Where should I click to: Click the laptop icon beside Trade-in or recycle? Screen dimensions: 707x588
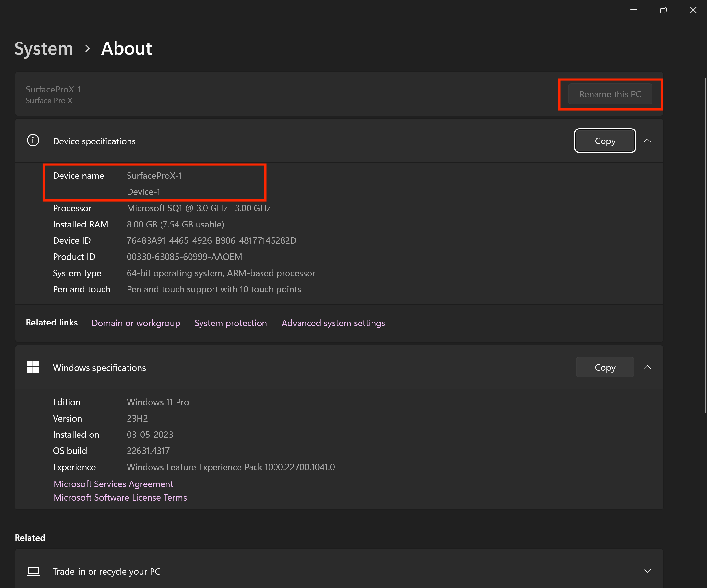click(x=33, y=571)
